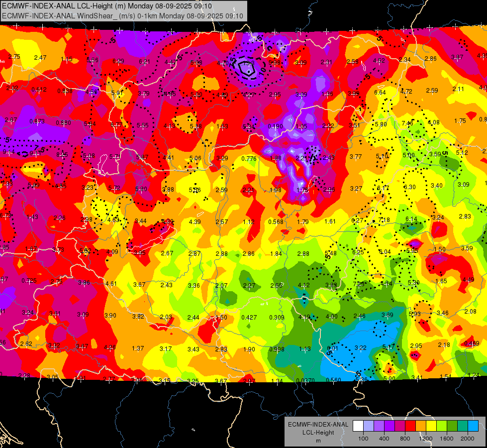
Task: Click the wind shear value '2.47'
Action: pyautogui.click(x=40, y=58)
